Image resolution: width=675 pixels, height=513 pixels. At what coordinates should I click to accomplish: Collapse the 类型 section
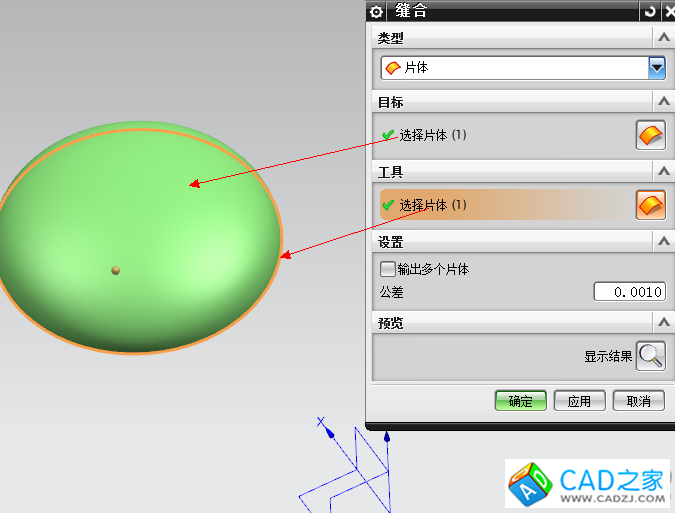coord(662,38)
